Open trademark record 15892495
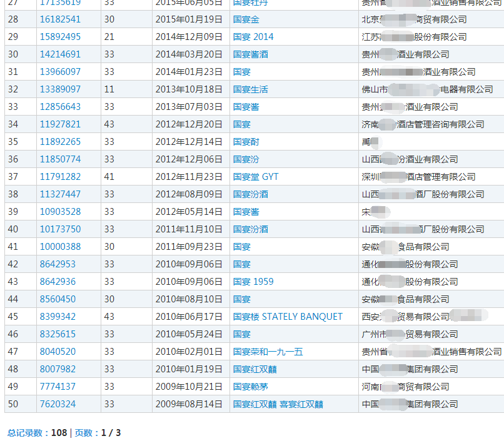The width and height of the screenshot is (504, 441). point(60,37)
